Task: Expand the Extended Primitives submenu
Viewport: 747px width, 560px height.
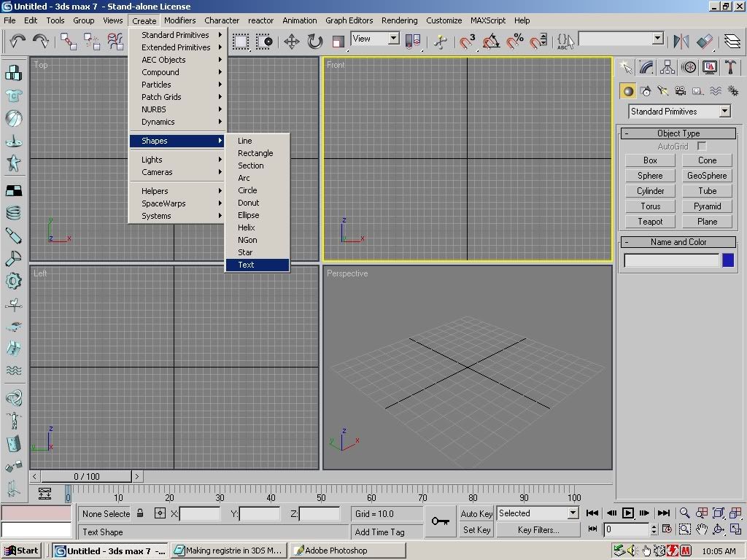Action: (x=177, y=47)
